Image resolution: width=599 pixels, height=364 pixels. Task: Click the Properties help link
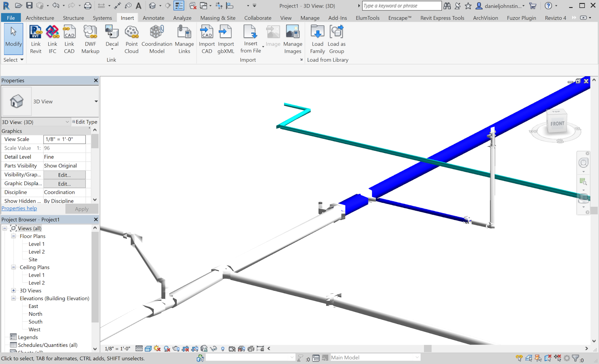tap(19, 208)
